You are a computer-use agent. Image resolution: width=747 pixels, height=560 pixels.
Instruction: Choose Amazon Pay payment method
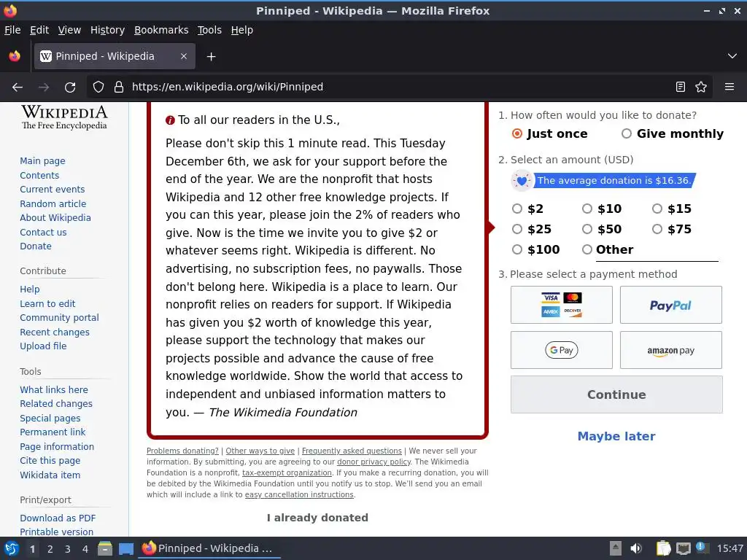tap(671, 350)
